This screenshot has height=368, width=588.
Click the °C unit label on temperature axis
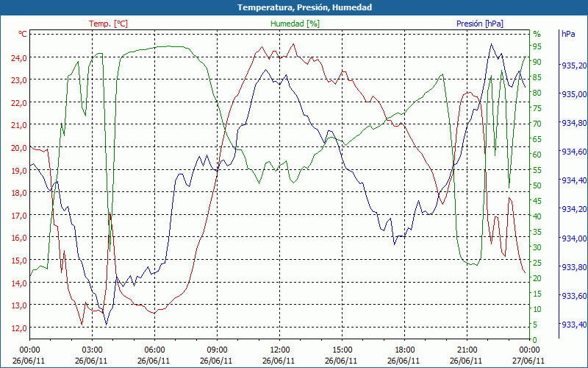[x=23, y=34]
